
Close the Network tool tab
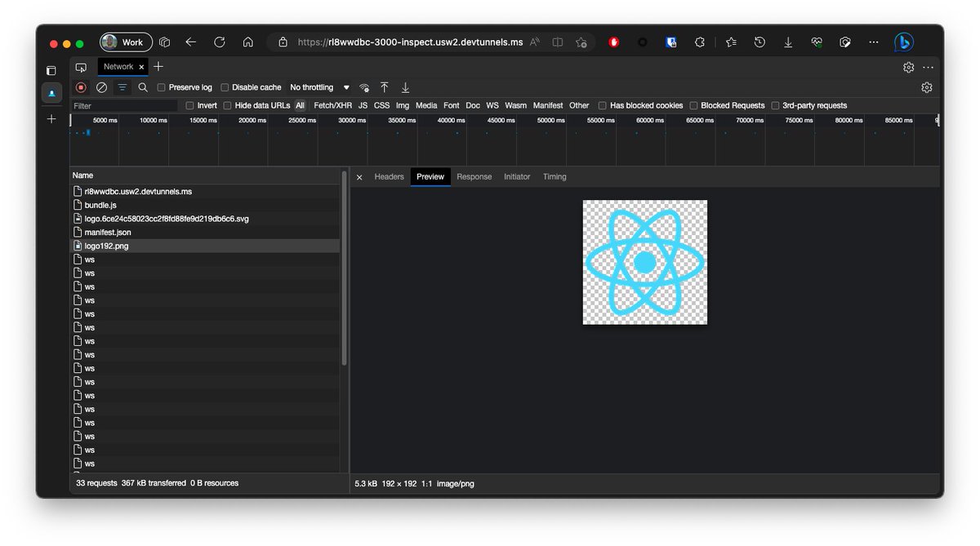[141, 67]
